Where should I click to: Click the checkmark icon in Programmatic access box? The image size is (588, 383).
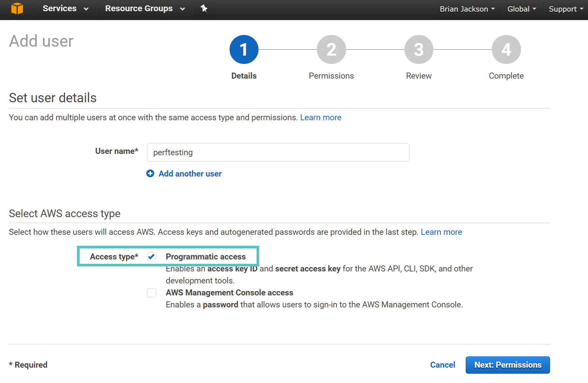[x=152, y=256]
